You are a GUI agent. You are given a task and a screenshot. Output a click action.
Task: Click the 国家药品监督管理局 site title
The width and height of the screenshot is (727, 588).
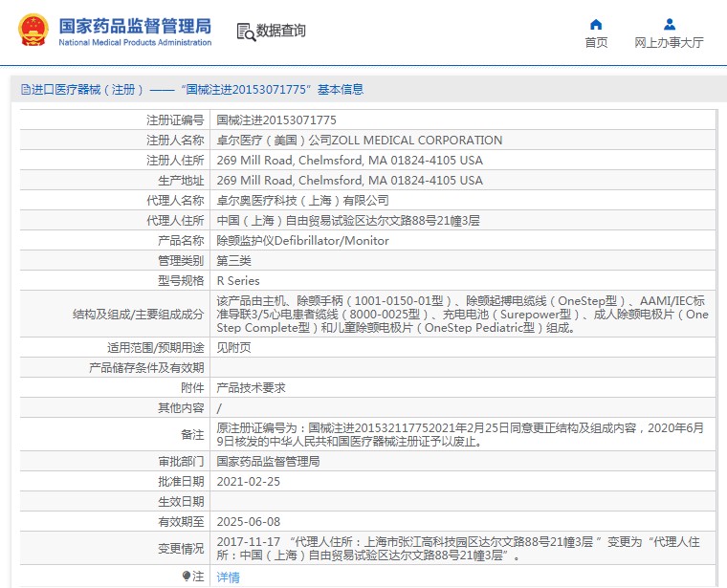135,27
